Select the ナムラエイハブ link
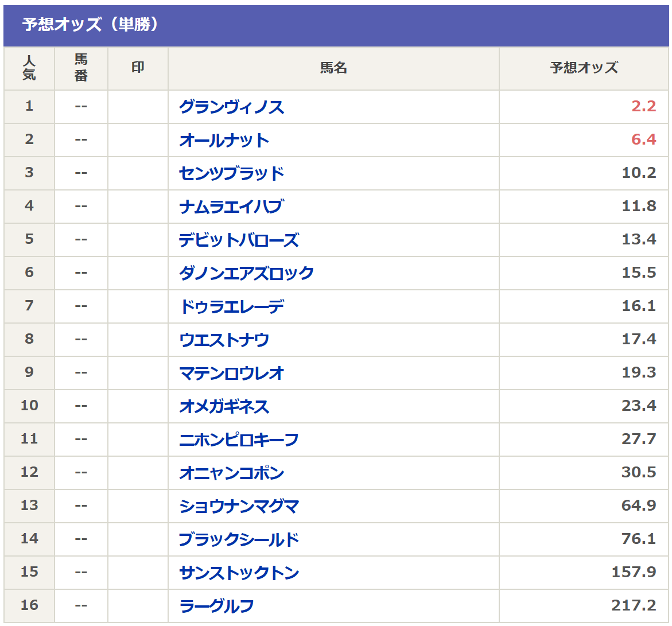Screen dimensions: 672x626 231,207
